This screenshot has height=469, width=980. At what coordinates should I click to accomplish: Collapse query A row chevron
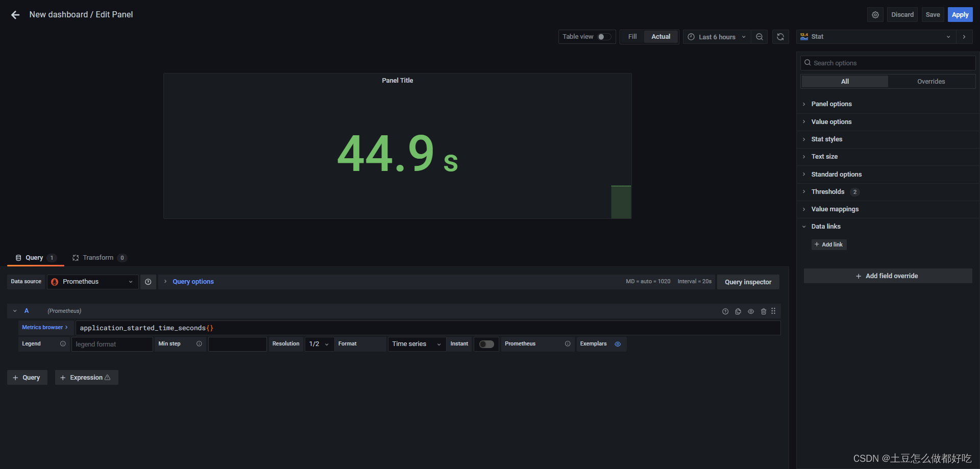pos(15,311)
